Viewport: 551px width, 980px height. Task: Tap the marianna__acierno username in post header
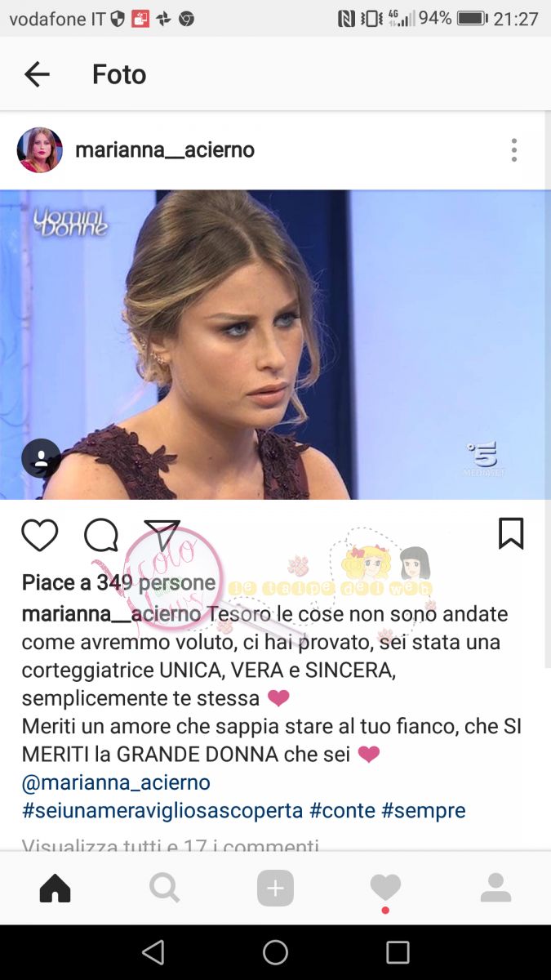click(165, 150)
